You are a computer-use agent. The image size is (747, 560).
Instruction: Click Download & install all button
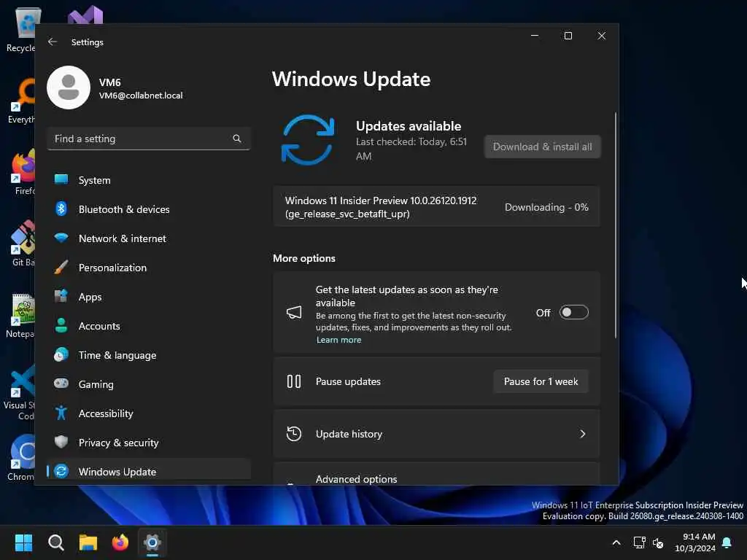[542, 147]
